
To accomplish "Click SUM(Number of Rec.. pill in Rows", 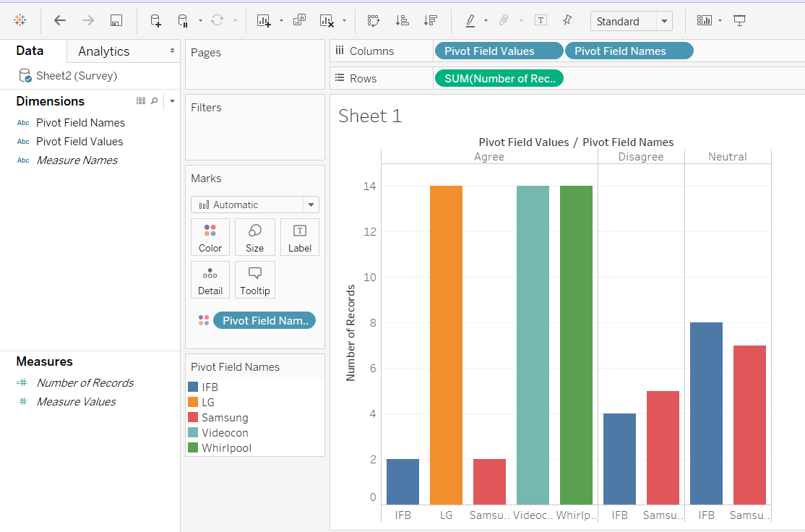I will (499, 79).
